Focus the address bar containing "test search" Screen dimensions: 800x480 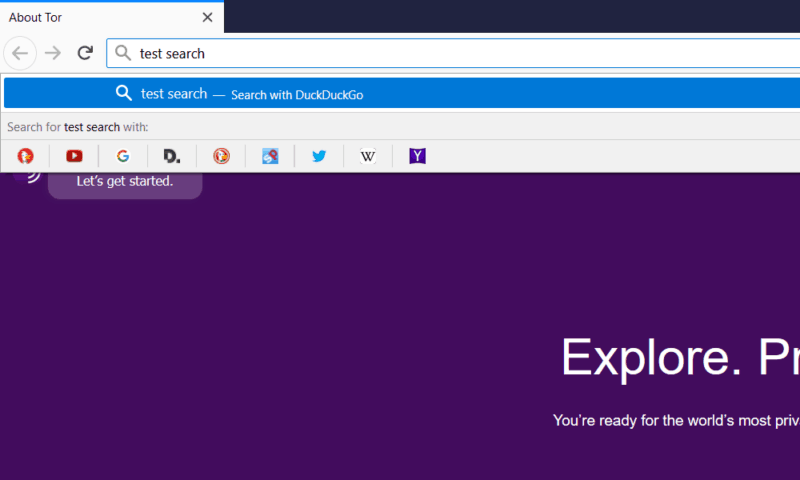(450, 53)
